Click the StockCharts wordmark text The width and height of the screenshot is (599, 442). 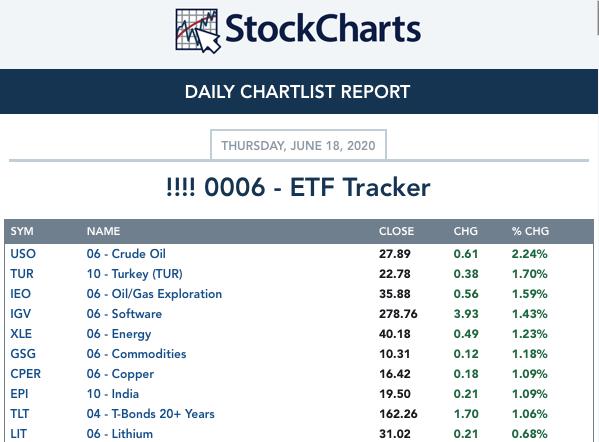(x=323, y=29)
